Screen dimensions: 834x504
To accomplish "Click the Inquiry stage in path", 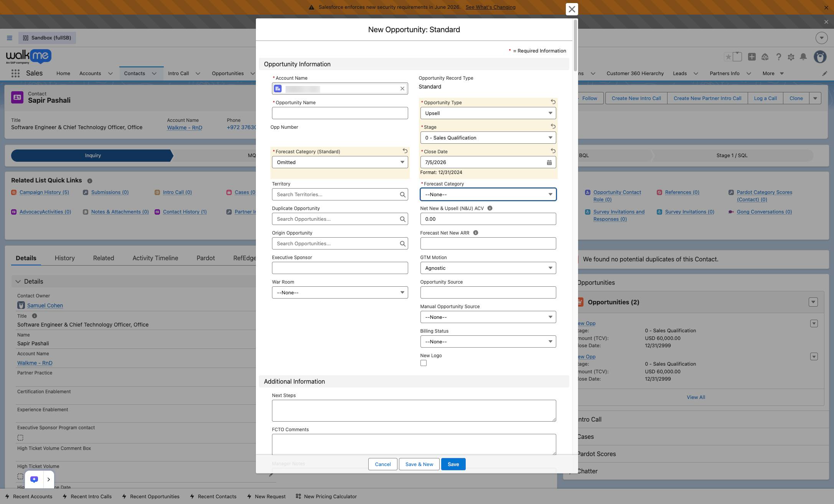I will coord(92,156).
